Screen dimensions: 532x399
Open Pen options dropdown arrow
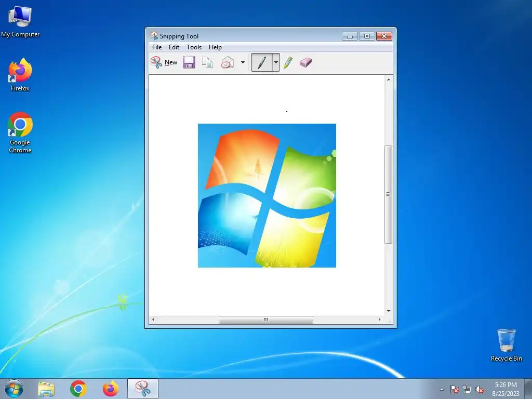(276, 62)
